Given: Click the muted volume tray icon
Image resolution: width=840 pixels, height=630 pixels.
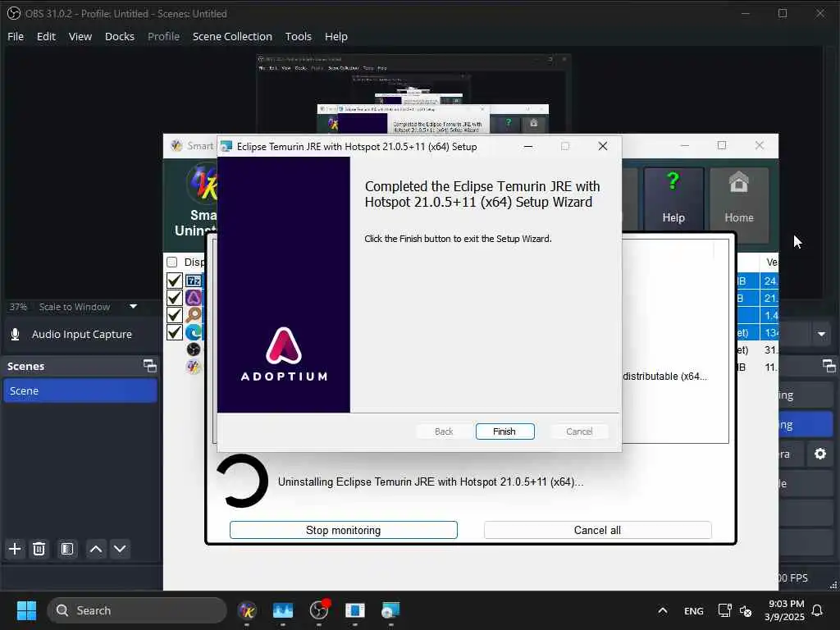Looking at the screenshot, I should pyautogui.click(x=745, y=610).
